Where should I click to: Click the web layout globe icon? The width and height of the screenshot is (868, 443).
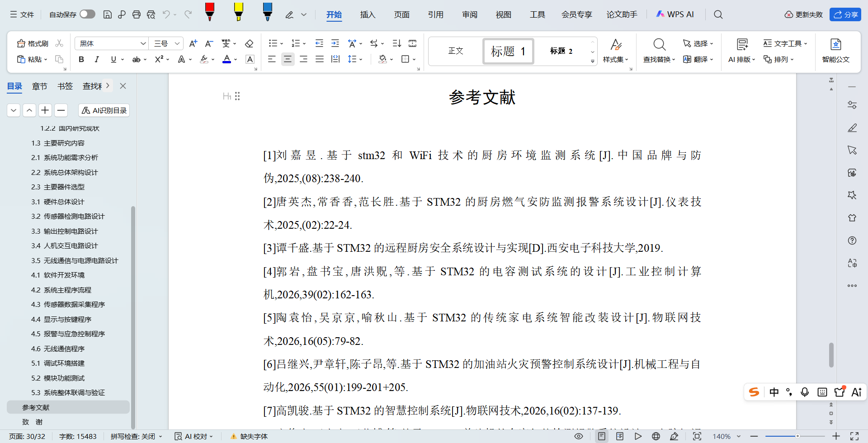(656, 436)
